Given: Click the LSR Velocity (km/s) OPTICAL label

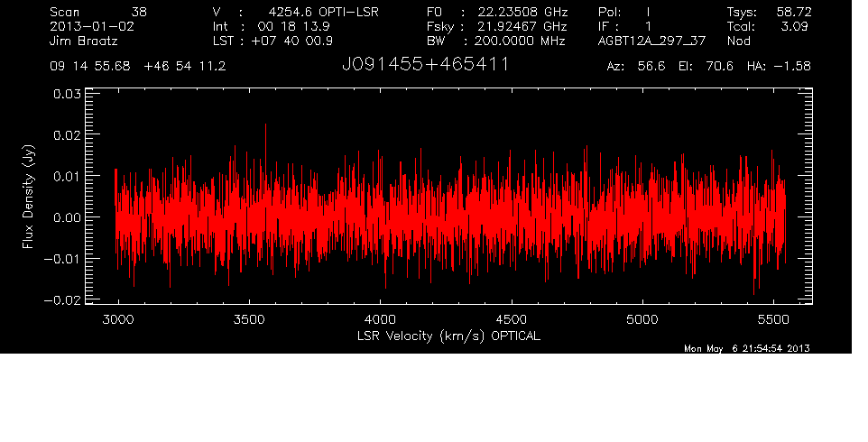Looking at the screenshot, I should (x=448, y=336).
